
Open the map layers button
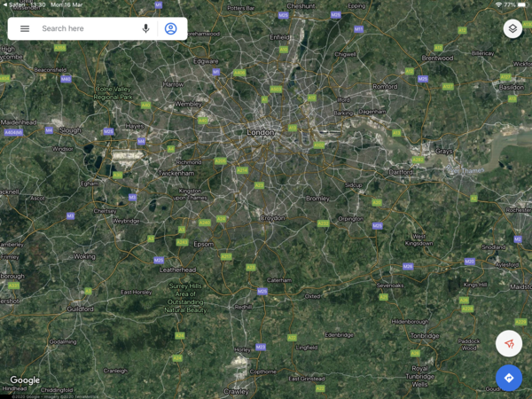pyautogui.click(x=512, y=28)
